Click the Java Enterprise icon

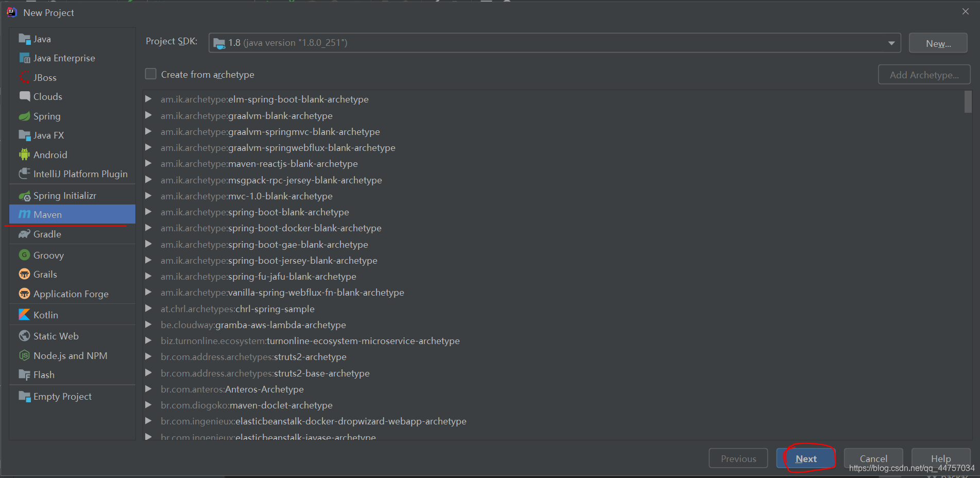24,58
